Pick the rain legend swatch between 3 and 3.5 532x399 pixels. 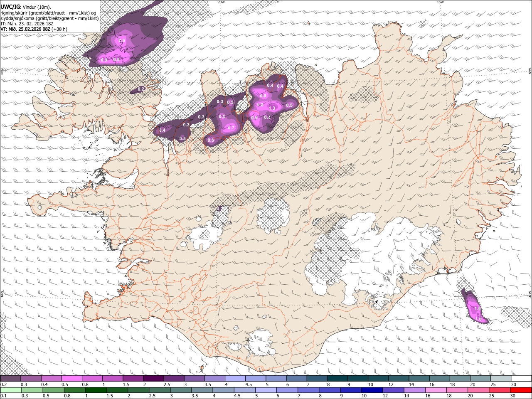click(181, 390)
